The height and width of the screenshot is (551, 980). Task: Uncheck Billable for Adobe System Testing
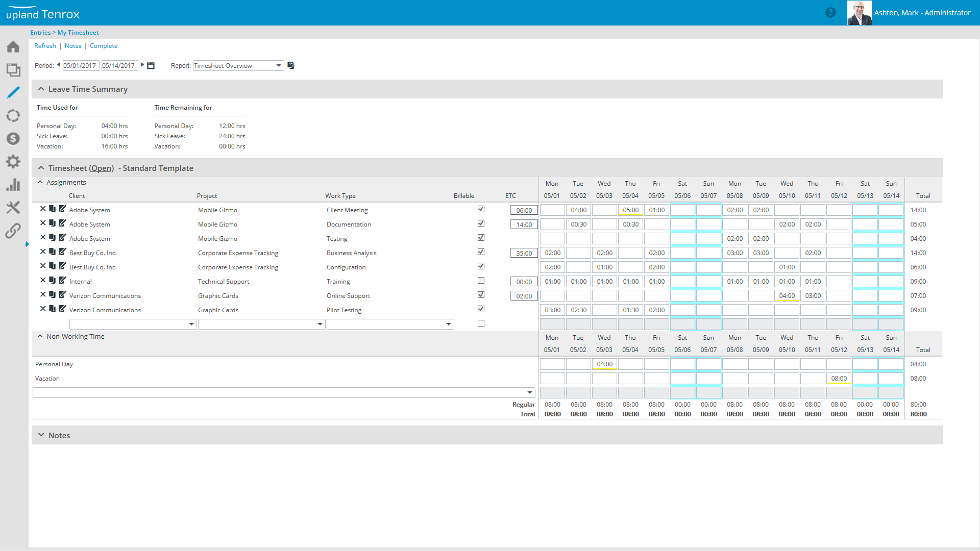[481, 238]
